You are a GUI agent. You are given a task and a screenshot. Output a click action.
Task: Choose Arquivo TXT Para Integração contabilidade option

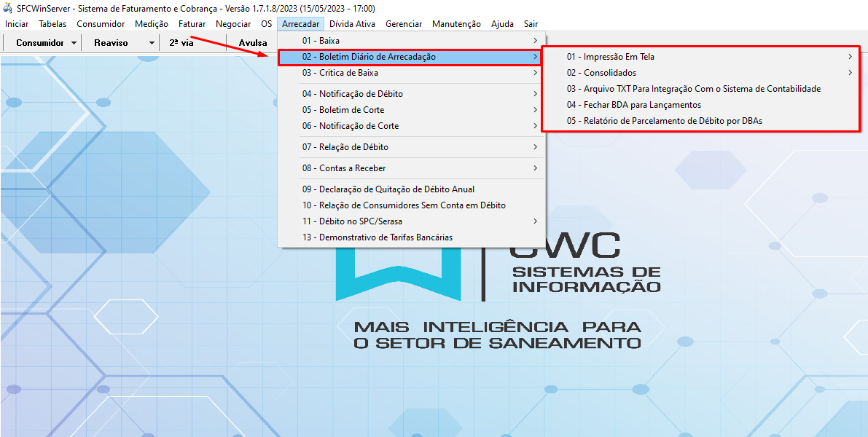[693, 89]
